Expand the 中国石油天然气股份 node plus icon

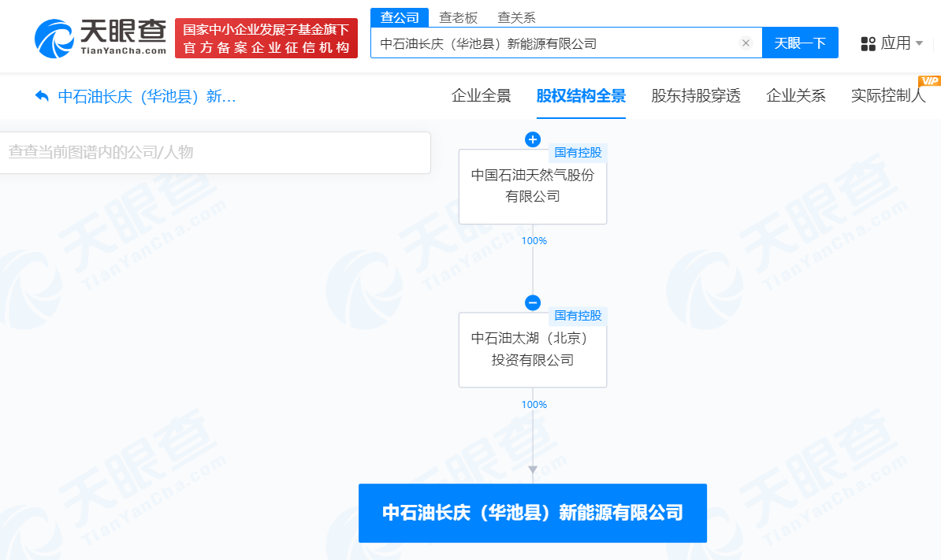[x=533, y=140]
